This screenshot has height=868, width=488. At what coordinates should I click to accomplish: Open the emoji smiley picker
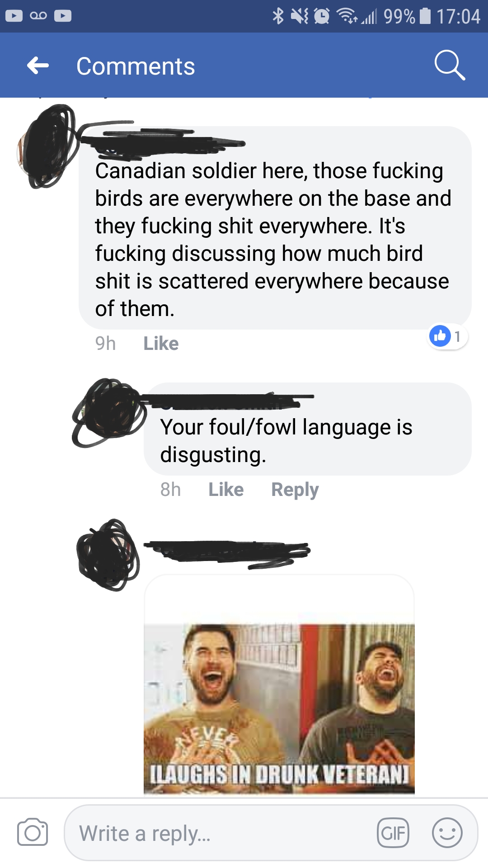click(x=447, y=833)
